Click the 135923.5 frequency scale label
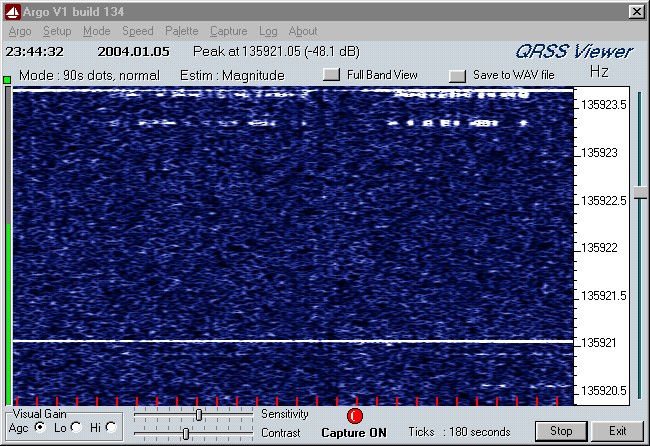This screenshot has height=446, width=650. coord(604,105)
